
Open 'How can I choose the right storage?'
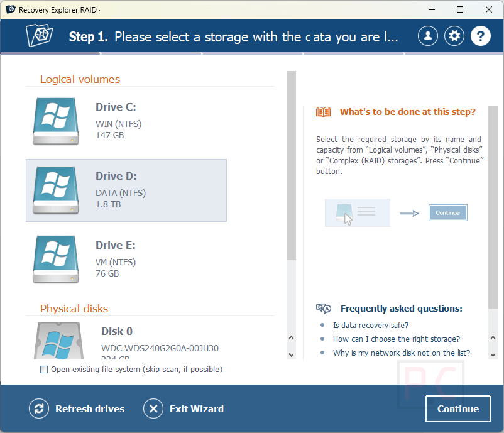pyautogui.click(x=397, y=339)
